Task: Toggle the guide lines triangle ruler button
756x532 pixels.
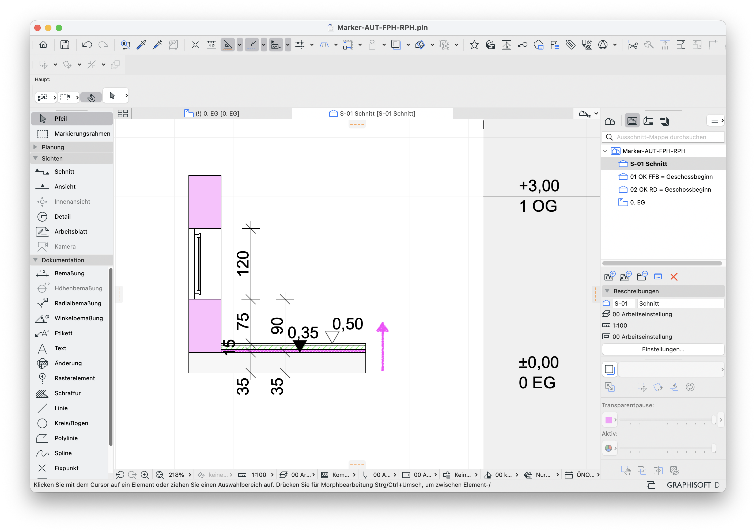Action: click(228, 45)
